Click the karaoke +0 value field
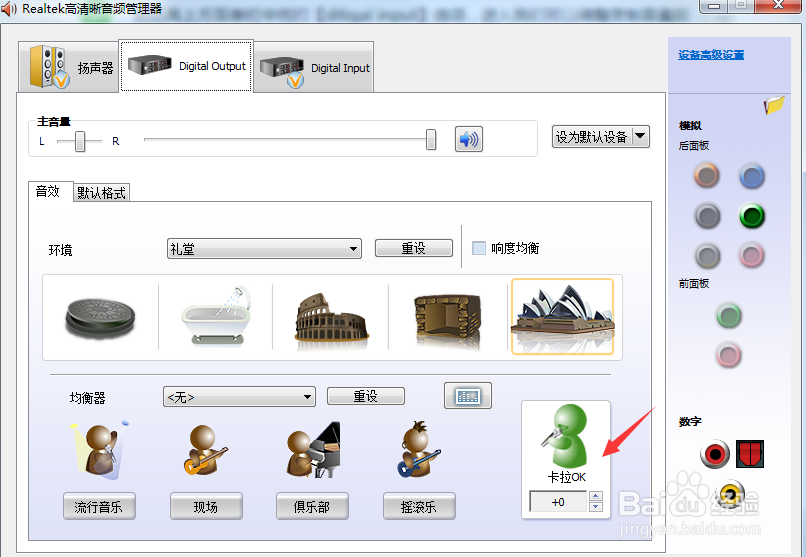806x557 pixels. pos(558,502)
